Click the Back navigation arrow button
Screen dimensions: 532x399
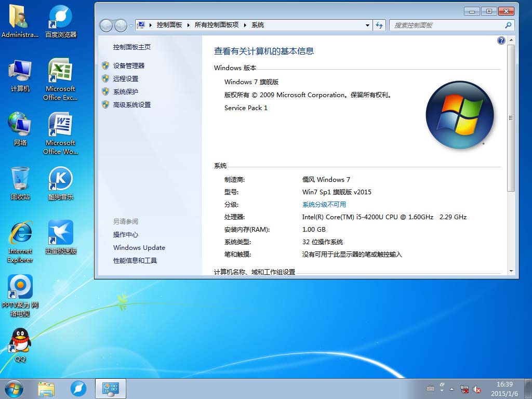click(x=106, y=25)
